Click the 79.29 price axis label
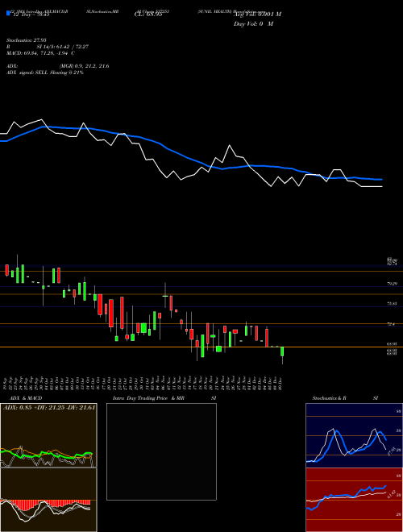 click(x=392, y=284)
